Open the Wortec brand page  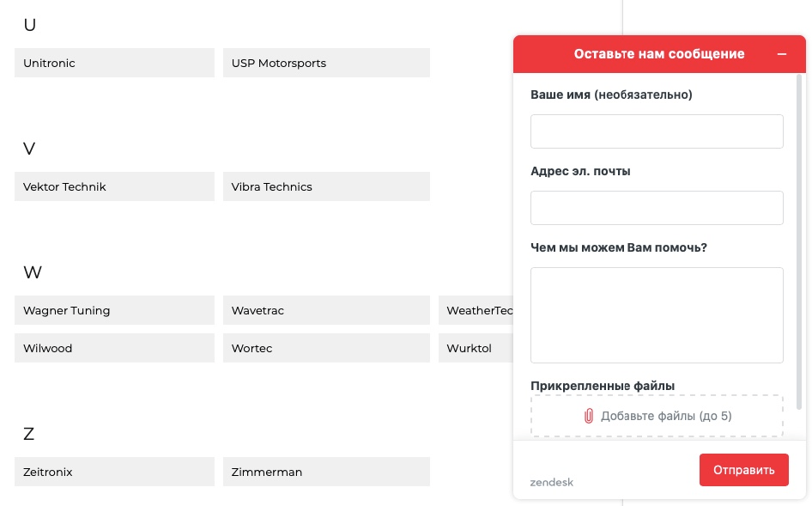point(326,348)
